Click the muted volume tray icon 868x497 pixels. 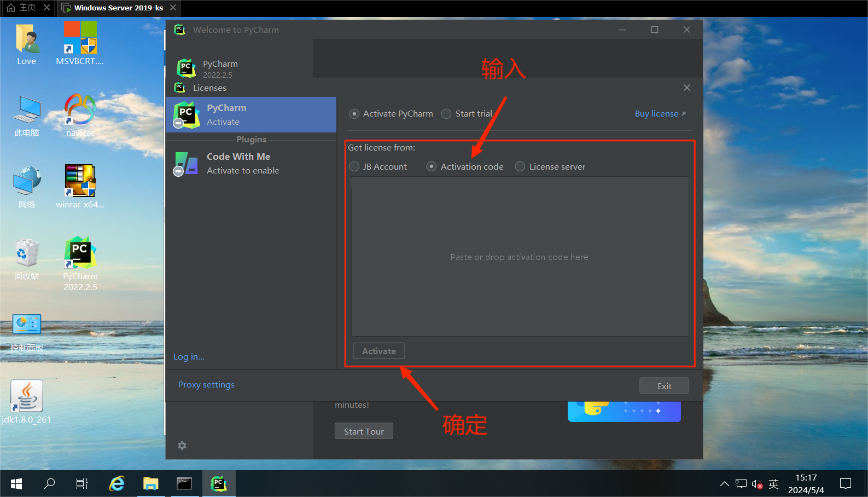[x=757, y=484]
